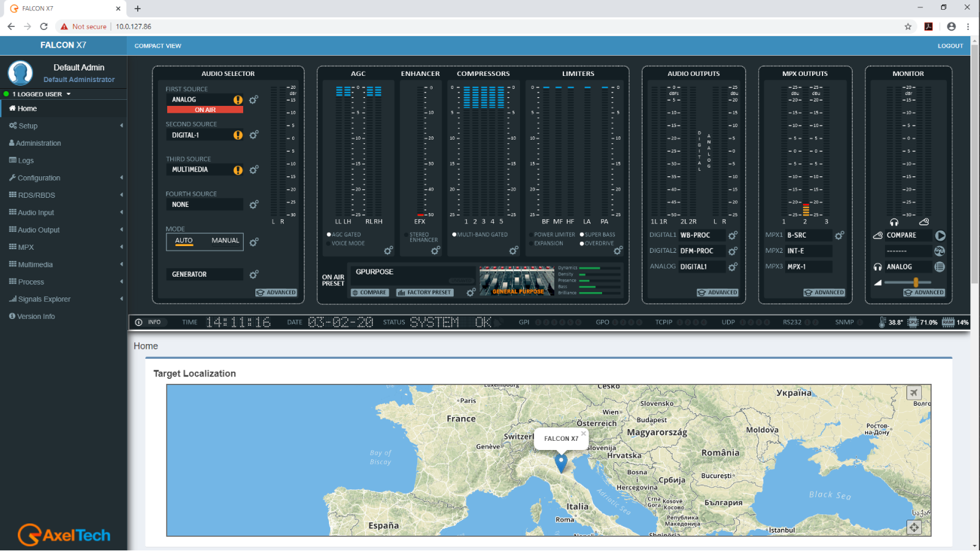Reload the browser page
This screenshot has height=551, width=980.
[43, 26]
